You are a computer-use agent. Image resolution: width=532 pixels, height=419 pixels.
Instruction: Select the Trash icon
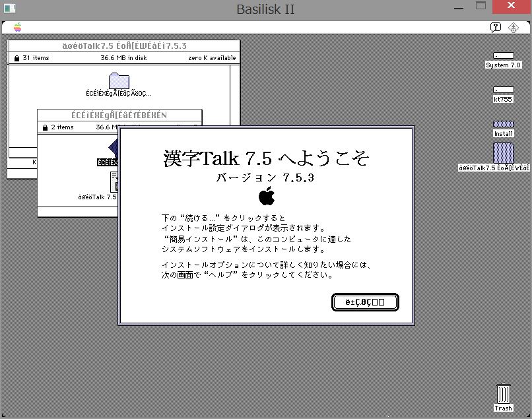503,393
